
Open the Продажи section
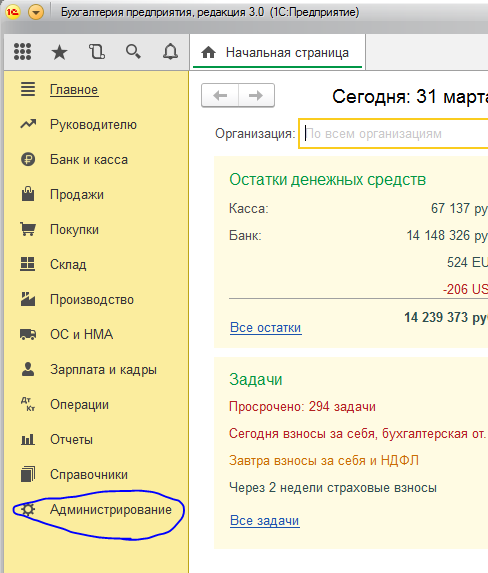[x=77, y=194]
